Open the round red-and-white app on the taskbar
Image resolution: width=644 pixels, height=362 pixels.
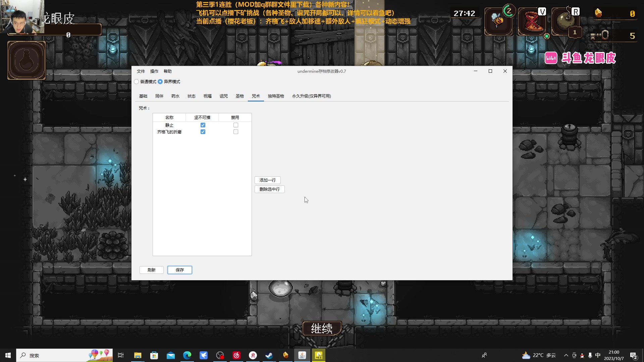pyautogui.click(x=253, y=355)
